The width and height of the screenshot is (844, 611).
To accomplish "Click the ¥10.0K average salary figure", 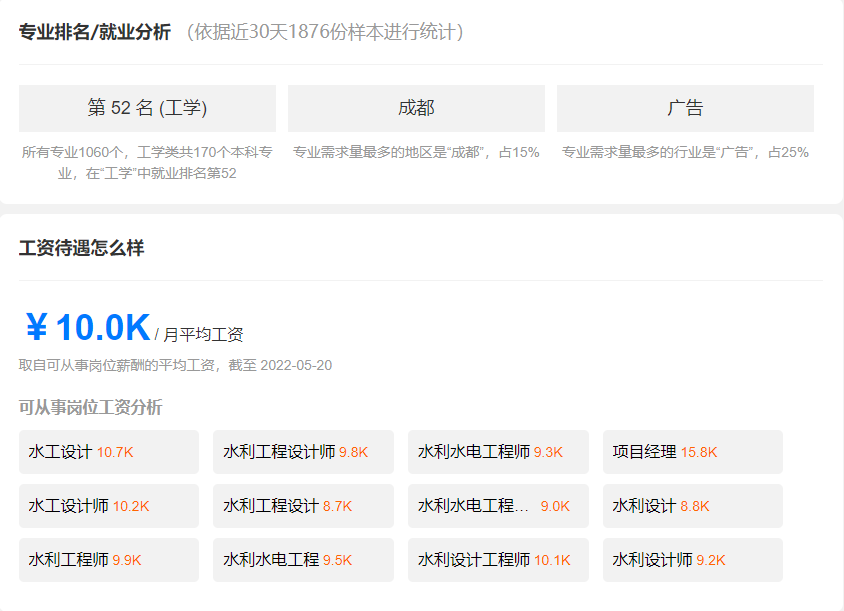I will pyautogui.click(x=88, y=327).
